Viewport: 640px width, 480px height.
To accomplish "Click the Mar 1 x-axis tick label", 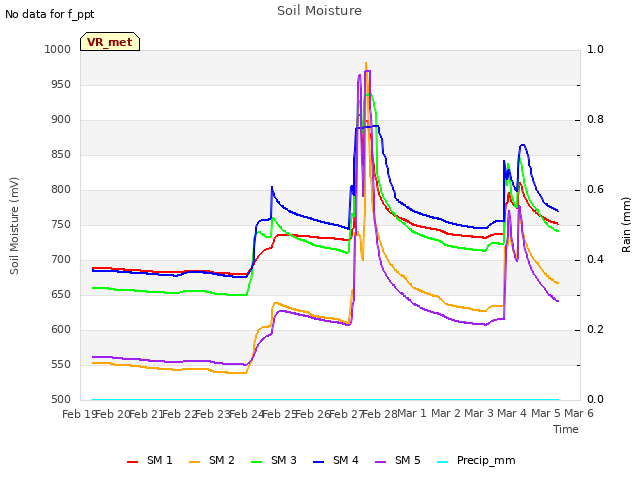I will click(x=412, y=413).
